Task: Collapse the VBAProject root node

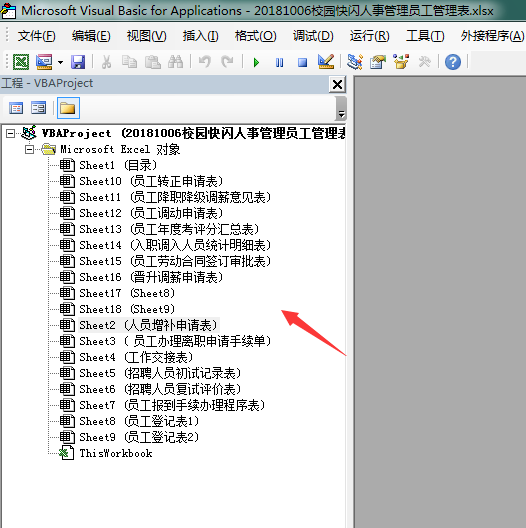Action: point(10,134)
